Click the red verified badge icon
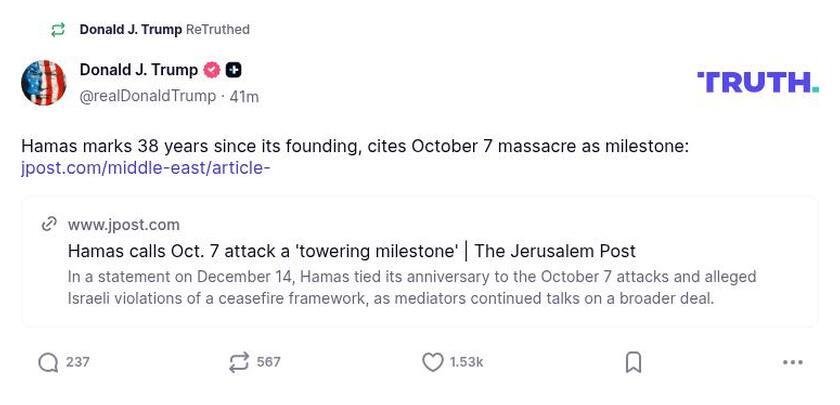This screenshot has width=840, height=405. click(x=211, y=70)
